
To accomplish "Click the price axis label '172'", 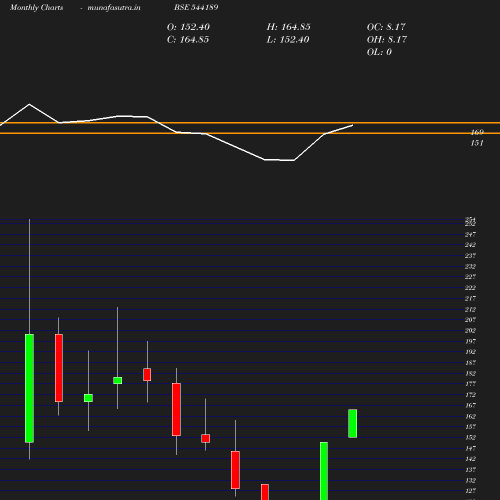I will (x=470, y=395).
